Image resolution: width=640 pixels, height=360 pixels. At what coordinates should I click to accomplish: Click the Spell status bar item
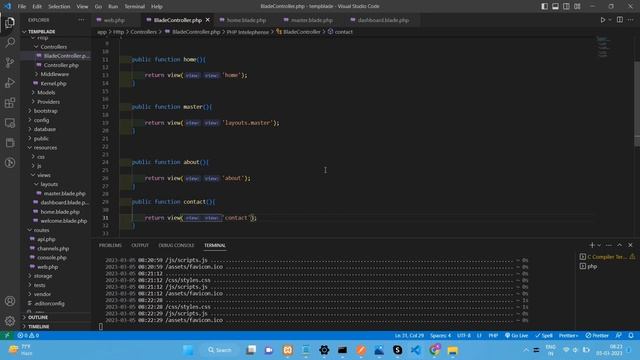pos(544,335)
